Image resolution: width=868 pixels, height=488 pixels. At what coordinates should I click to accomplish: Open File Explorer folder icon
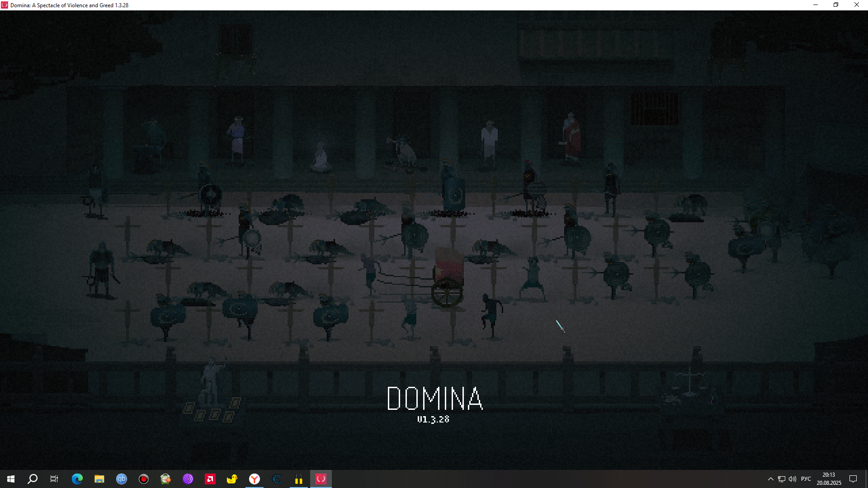(99, 479)
